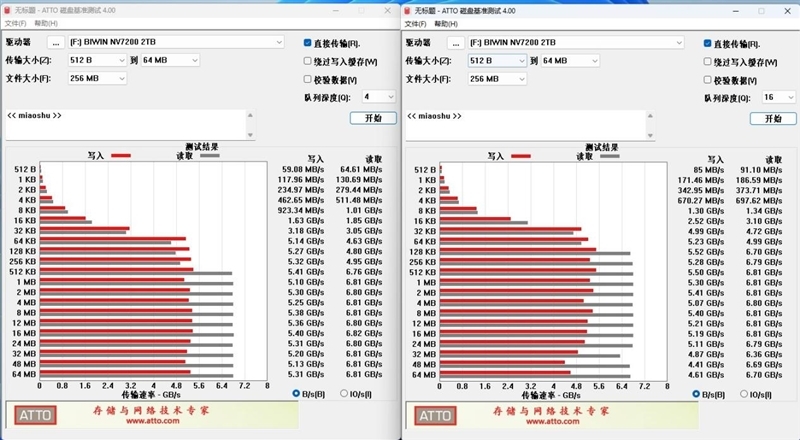Screen dimensions: 800x440
Task: Toggle Direct I/O checkbox in left window
Action: (308, 43)
